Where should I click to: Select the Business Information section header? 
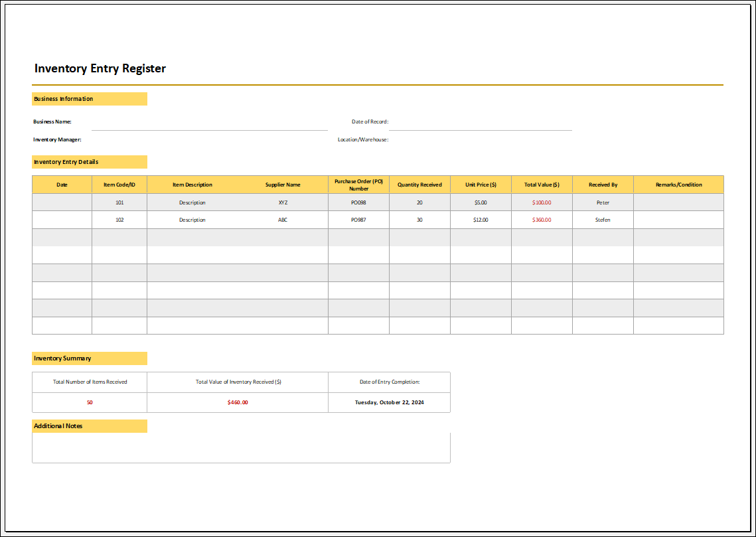[x=90, y=98]
